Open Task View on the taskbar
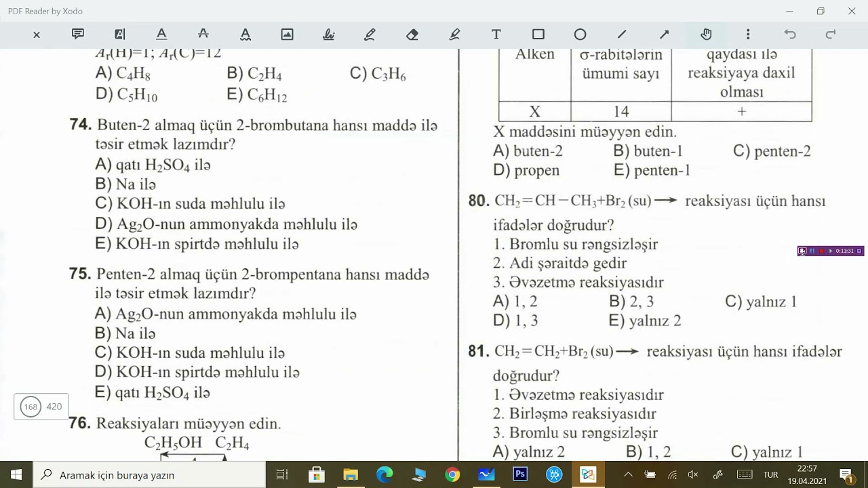Screen dimensions: 868x488 pos(282,474)
